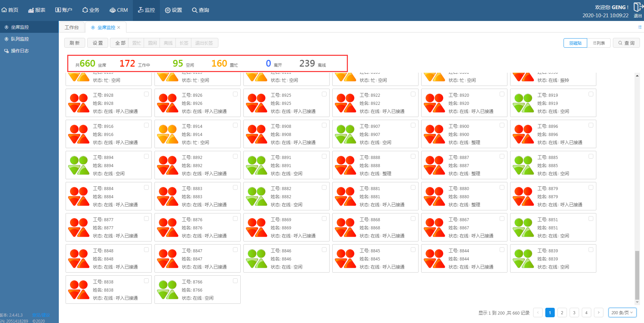Click the logout (退出) icon
This screenshot has width=644, height=323.
click(x=638, y=7)
